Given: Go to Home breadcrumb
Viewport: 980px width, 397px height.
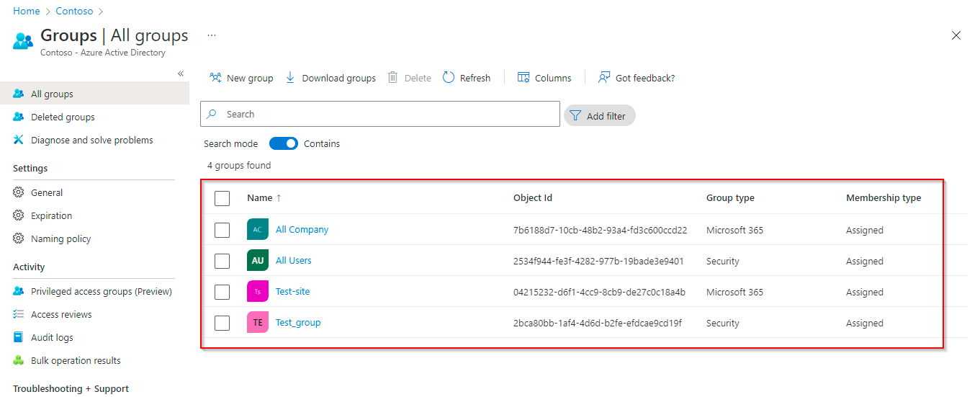Looking at the screenshot, I should [26, 11].
